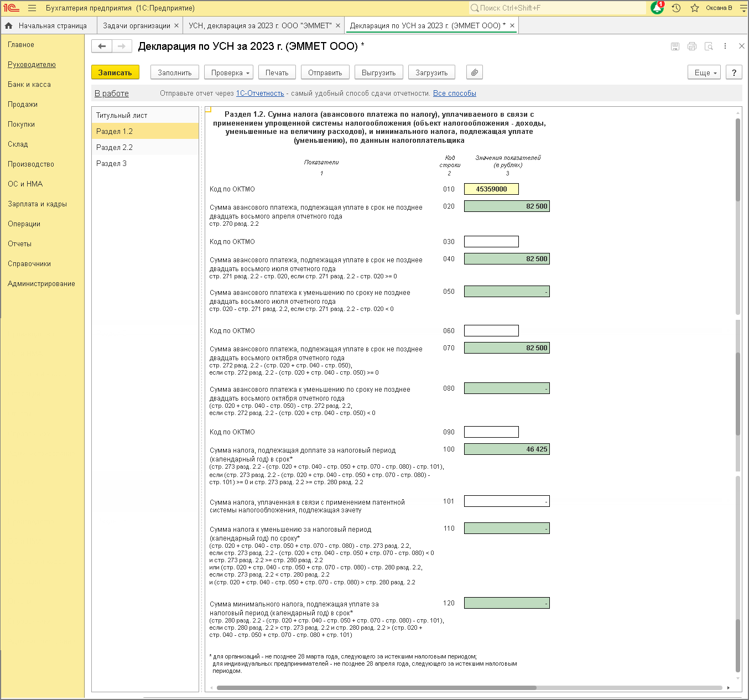Close the Задачи организации tab

[x=176, y=25]
